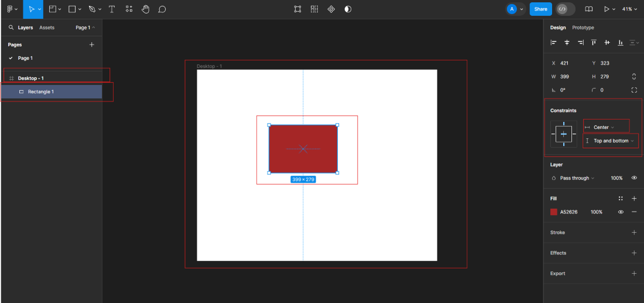Open Move tool options chevron
Image resolution: width=644 pixels, height=303 pixels.
pos(39,9)
